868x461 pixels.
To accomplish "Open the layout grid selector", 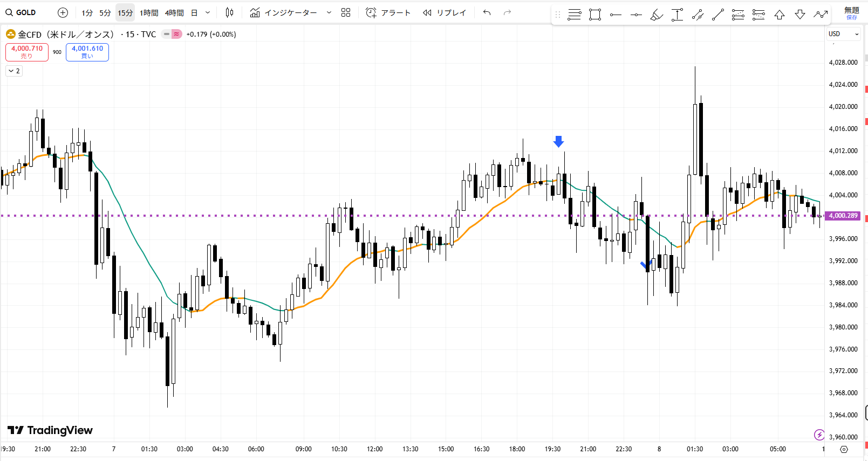I will pos(346,12).
